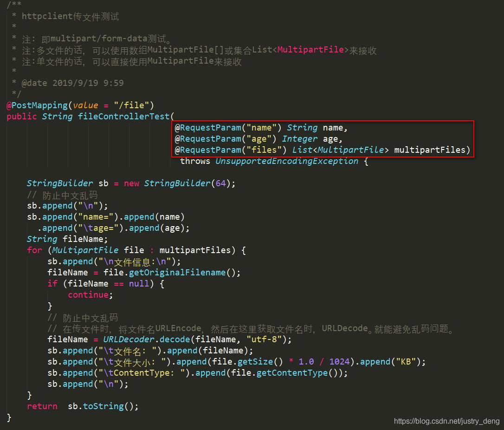Click the null keyword in if condition
The image size is (504, 430).
click(139, 284)
